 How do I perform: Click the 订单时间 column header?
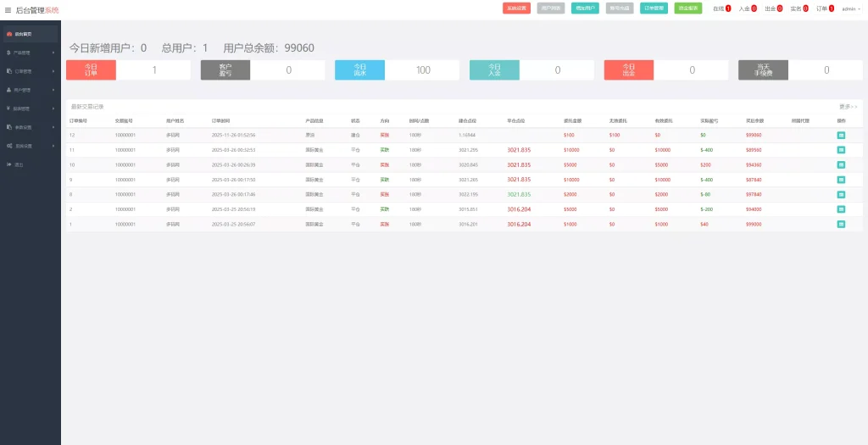(x=221, y=120)
